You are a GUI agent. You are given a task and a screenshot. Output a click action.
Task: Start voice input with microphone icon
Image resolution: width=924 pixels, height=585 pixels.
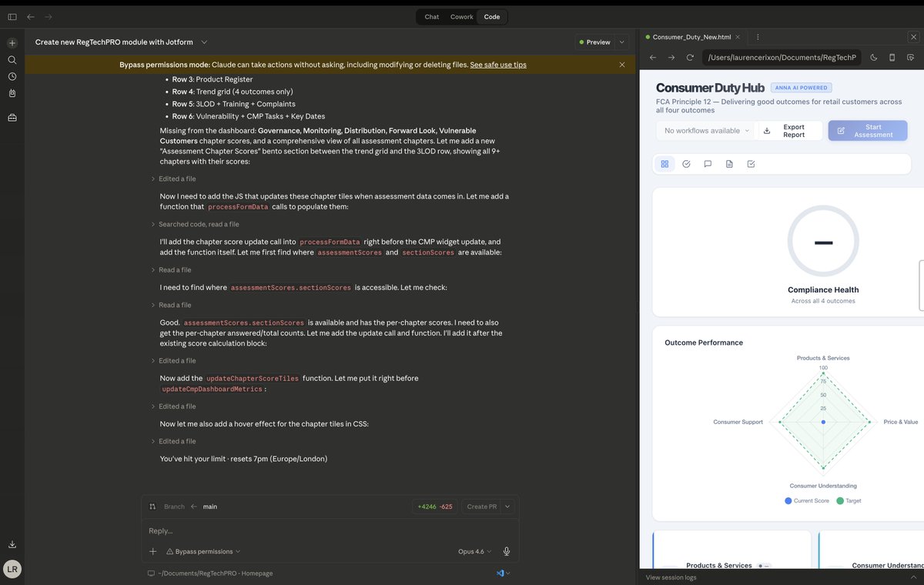coord(507,551)
